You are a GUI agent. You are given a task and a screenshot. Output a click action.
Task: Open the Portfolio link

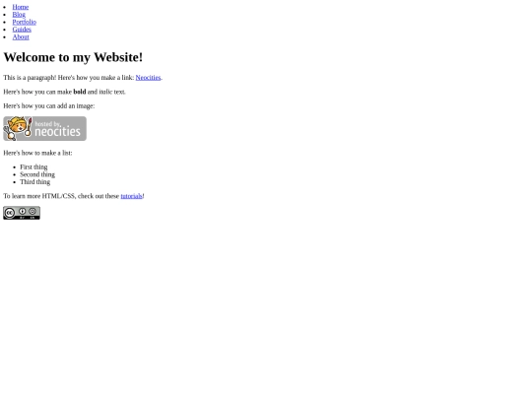point(24,22)
